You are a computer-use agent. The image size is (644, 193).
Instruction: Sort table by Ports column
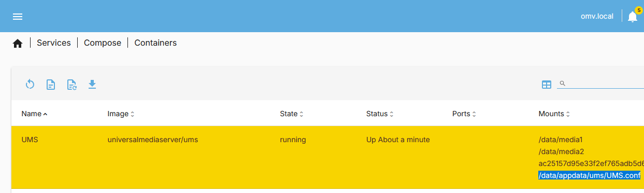pos(464,114)
